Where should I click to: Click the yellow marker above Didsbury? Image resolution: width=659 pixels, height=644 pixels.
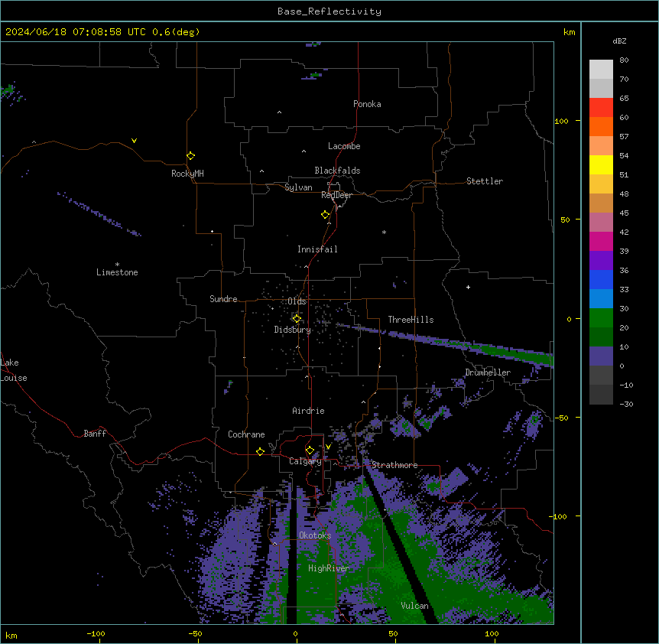click(297, 318)
